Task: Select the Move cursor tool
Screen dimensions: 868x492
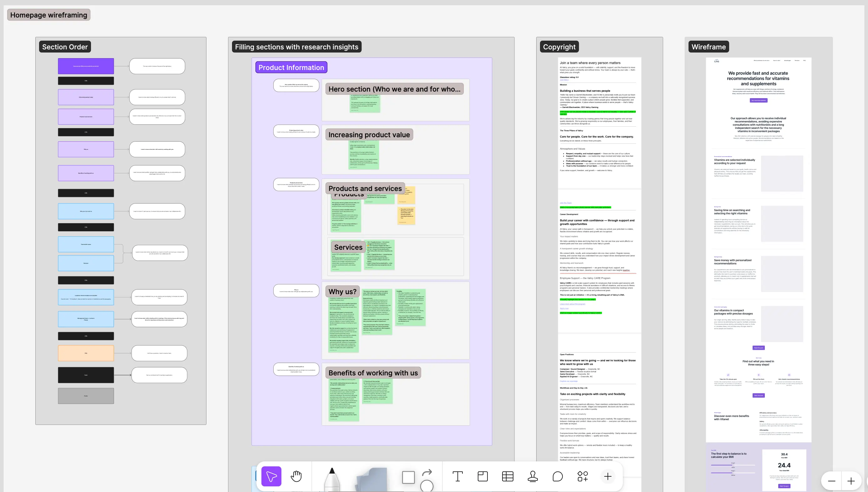Action: (271, 476)
